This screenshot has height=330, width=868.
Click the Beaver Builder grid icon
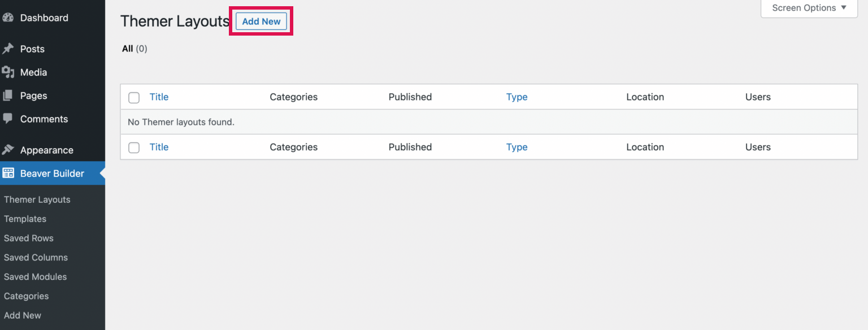[8, 173]
